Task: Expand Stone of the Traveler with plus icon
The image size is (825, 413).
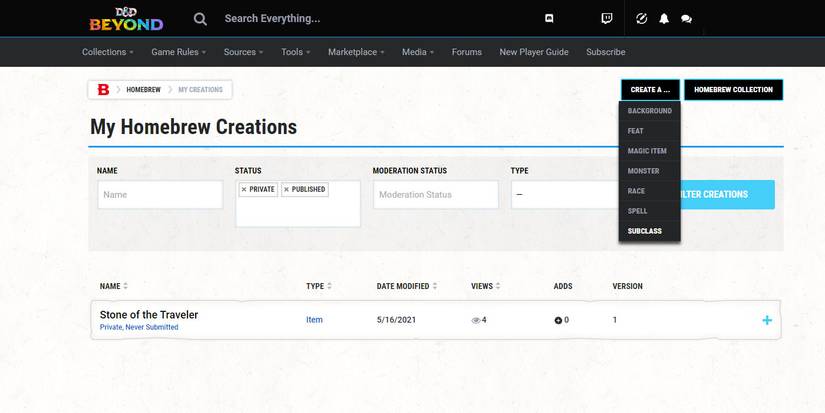Action: (x=767, y=320)
